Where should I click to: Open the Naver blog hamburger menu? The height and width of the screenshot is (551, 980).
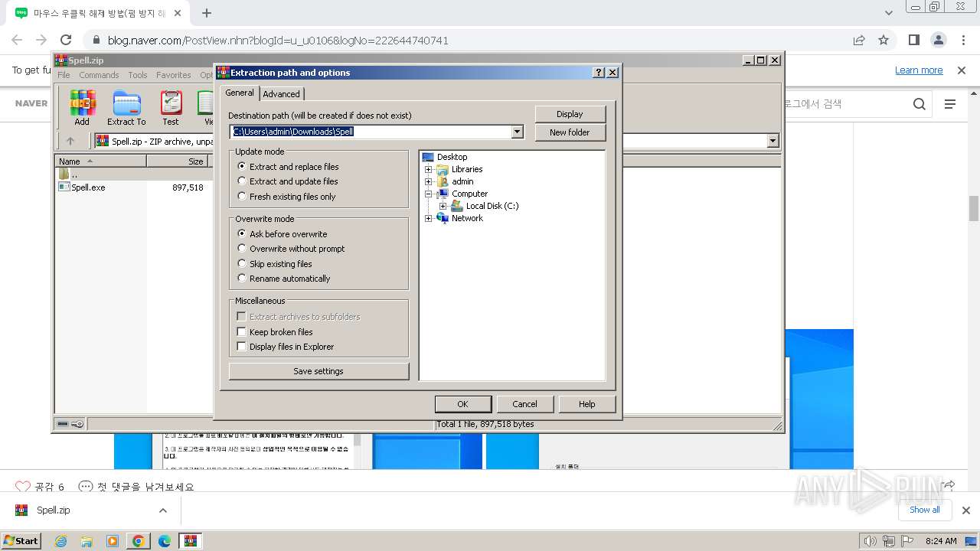point(950,103)
